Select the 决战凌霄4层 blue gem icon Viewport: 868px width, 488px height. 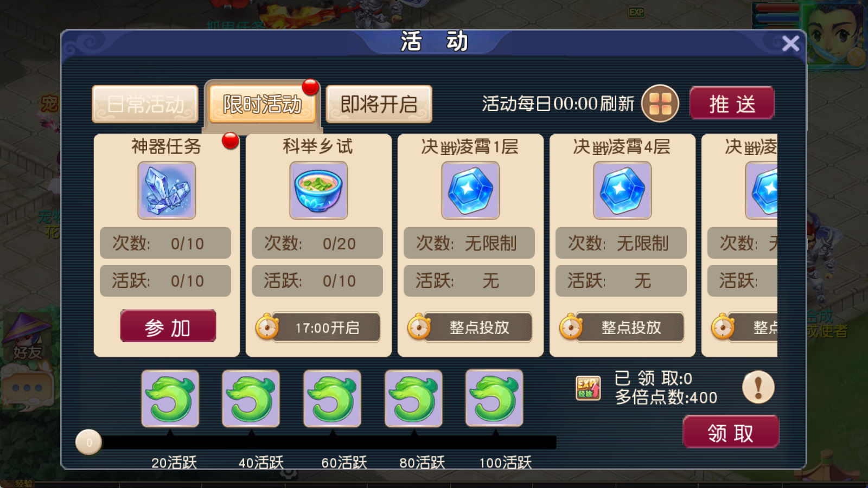point(622,190)
